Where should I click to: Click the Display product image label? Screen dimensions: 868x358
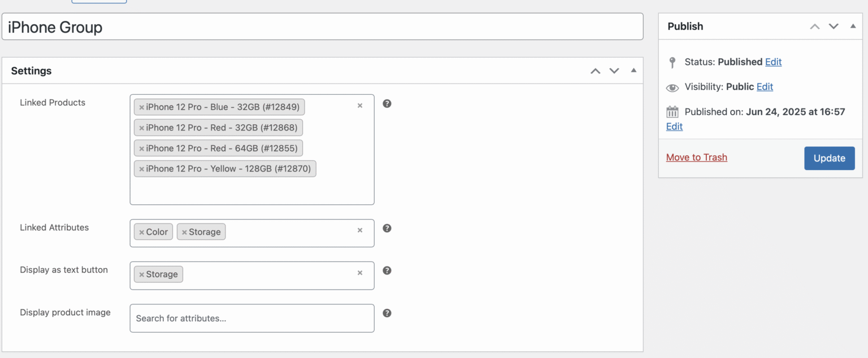tap(65, 312)
